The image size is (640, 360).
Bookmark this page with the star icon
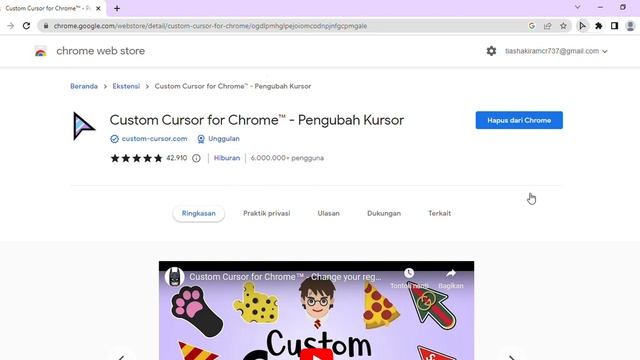(x=563, y=26)
